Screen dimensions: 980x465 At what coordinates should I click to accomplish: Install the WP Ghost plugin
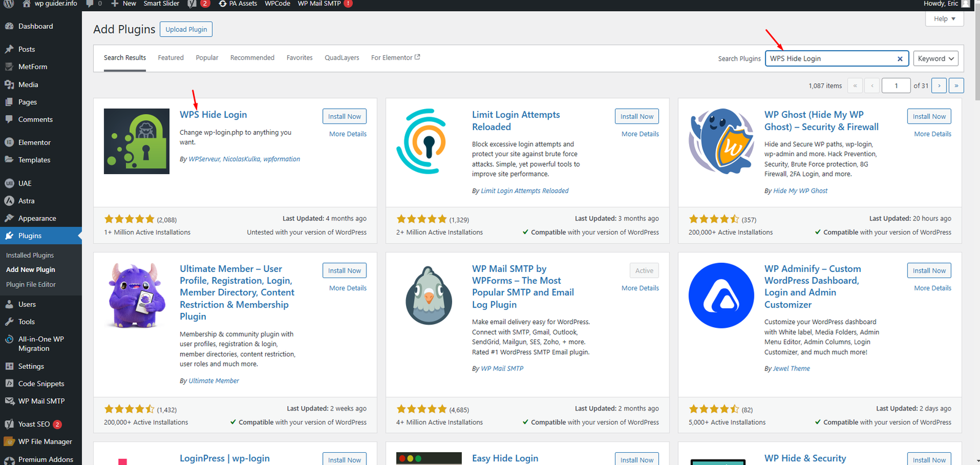click(x=929, y=116)
